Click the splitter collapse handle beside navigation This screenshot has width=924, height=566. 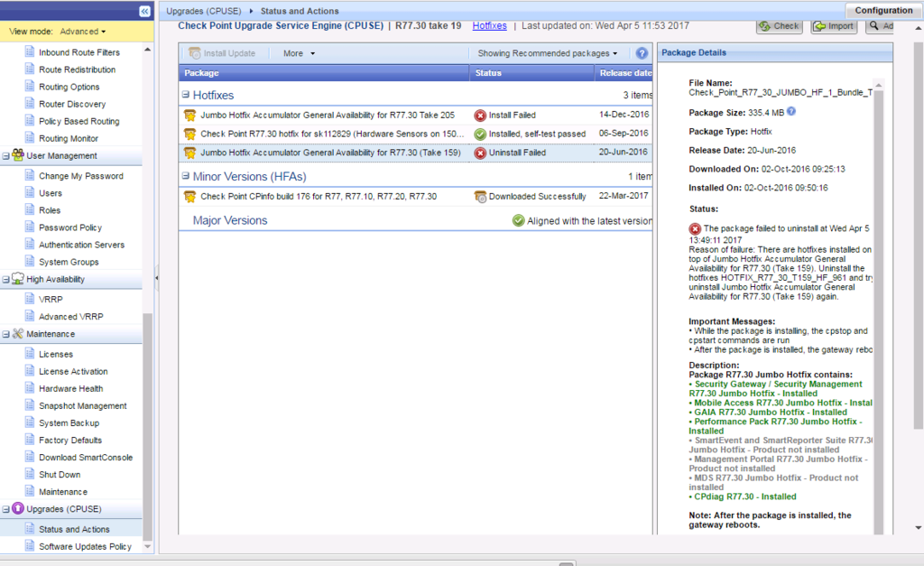coord(156,277)
